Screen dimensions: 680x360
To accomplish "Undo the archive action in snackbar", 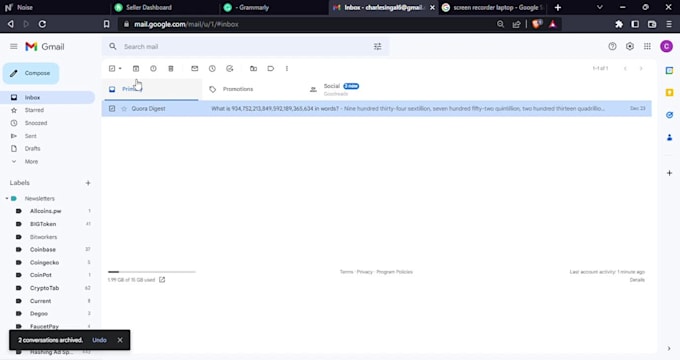I will click(99, 340).
